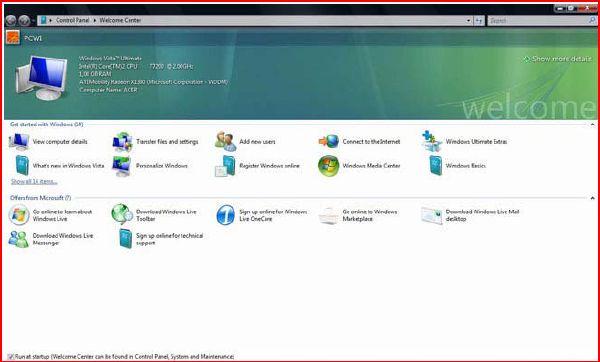
Task: Click the large computer monitor image
Action: 41,78
